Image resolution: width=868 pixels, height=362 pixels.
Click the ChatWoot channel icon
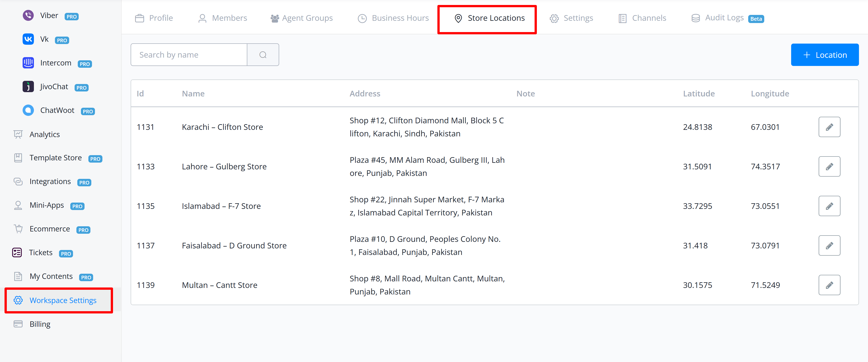click(28, 110)
